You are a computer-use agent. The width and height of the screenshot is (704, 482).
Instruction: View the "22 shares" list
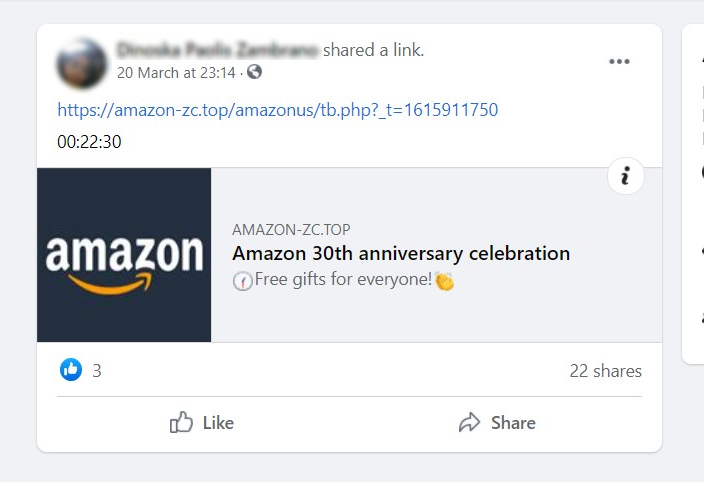point(605,371)
